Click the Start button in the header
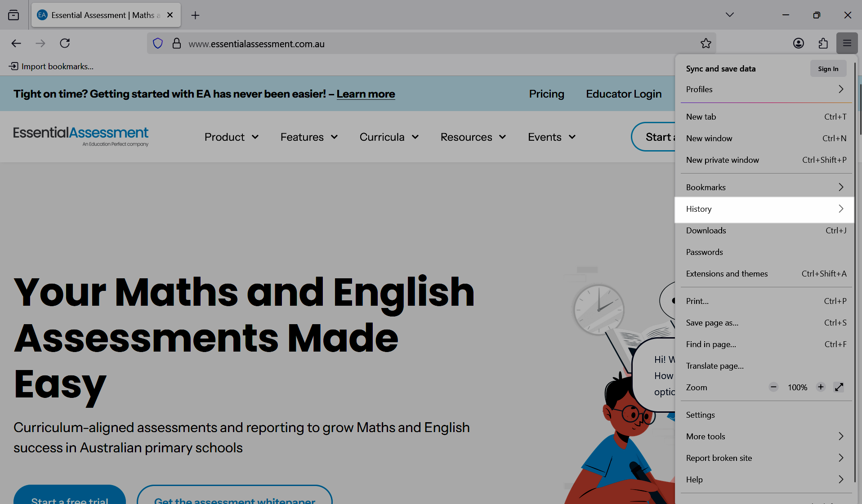Viewport: 862px width, 504px height. 654,137
